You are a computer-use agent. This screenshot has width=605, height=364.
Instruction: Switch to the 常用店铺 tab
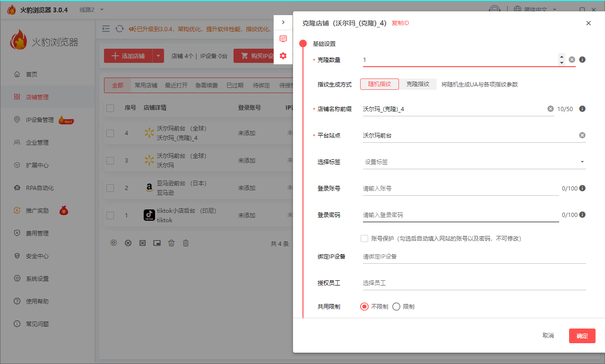[x=146, y=85]
